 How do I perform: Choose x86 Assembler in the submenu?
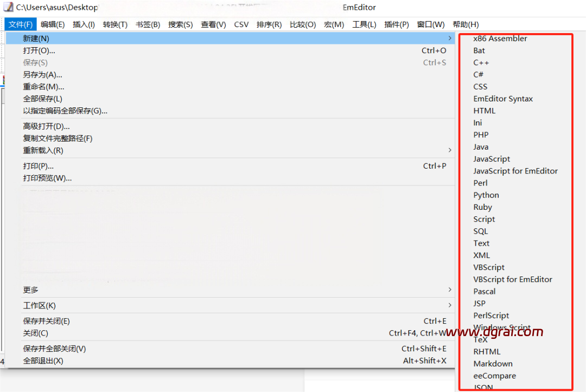click(x=500, y=38)
